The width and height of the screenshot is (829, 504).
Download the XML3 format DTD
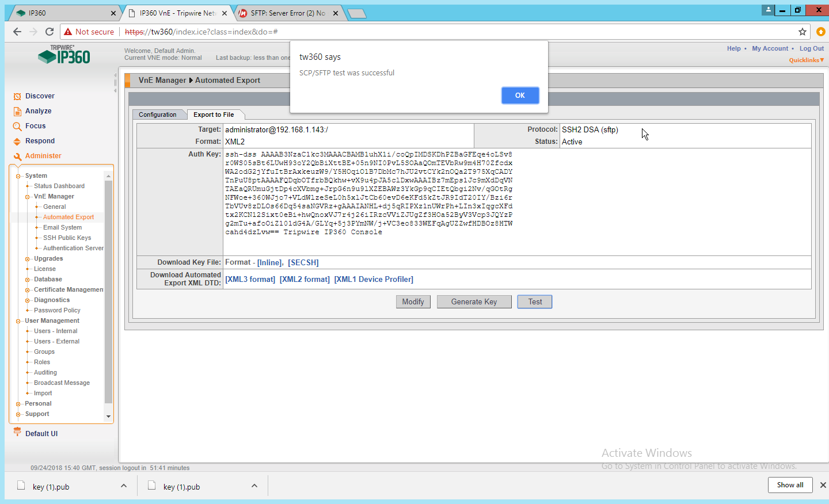pos(250,279)
